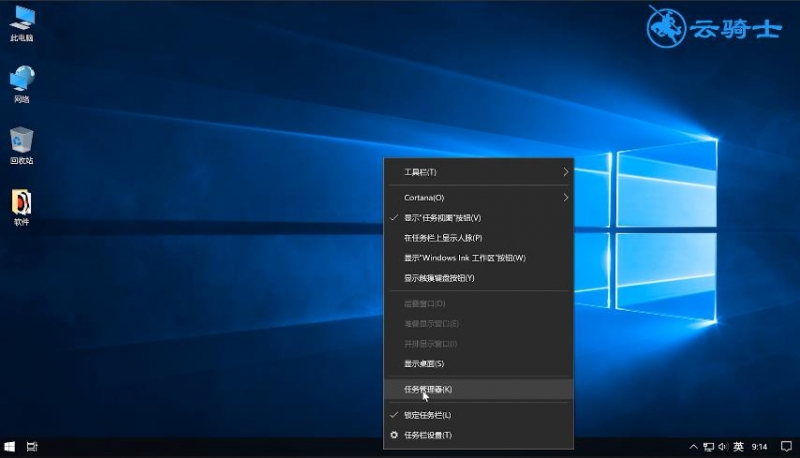Image resolution: width=800 pixels, height=458 pixels.
Task: Expand the Cortana(O) submenu
Action: point(479,197)
